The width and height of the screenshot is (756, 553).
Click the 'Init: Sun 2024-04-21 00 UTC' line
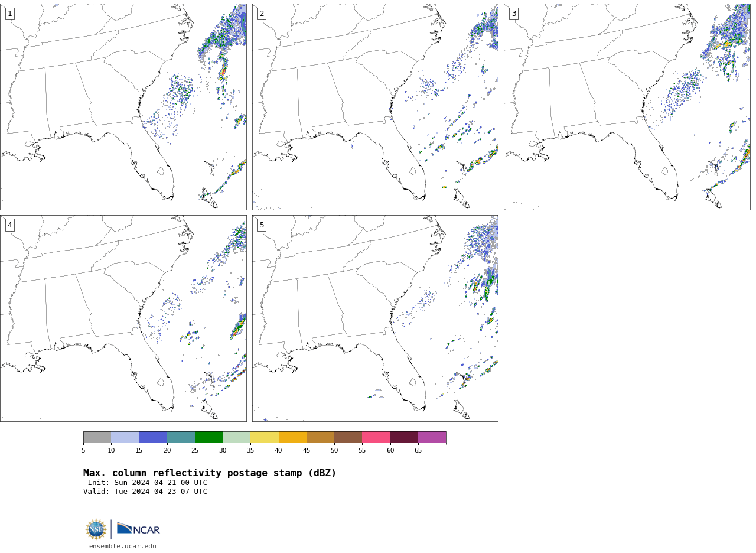click(148, 483)
